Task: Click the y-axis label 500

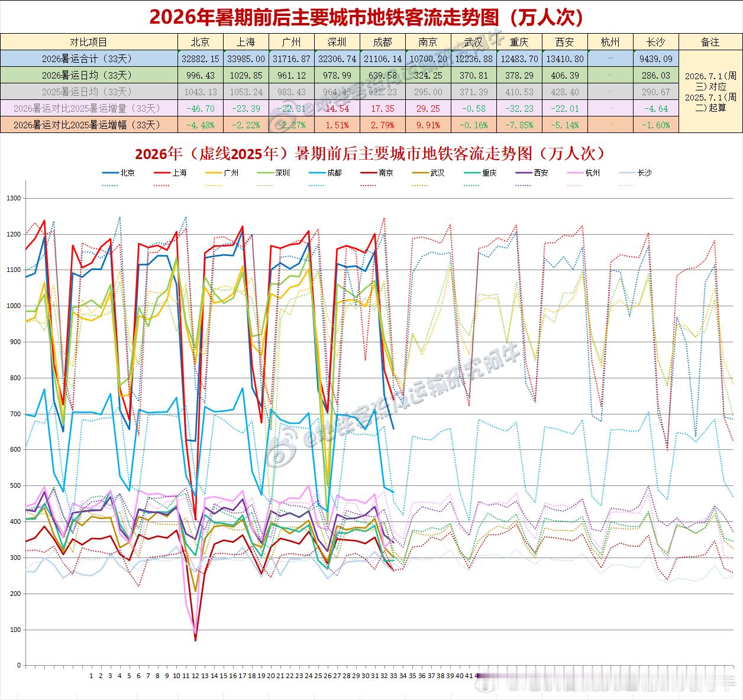Action: pyautogui.click(x=15, y=486)
